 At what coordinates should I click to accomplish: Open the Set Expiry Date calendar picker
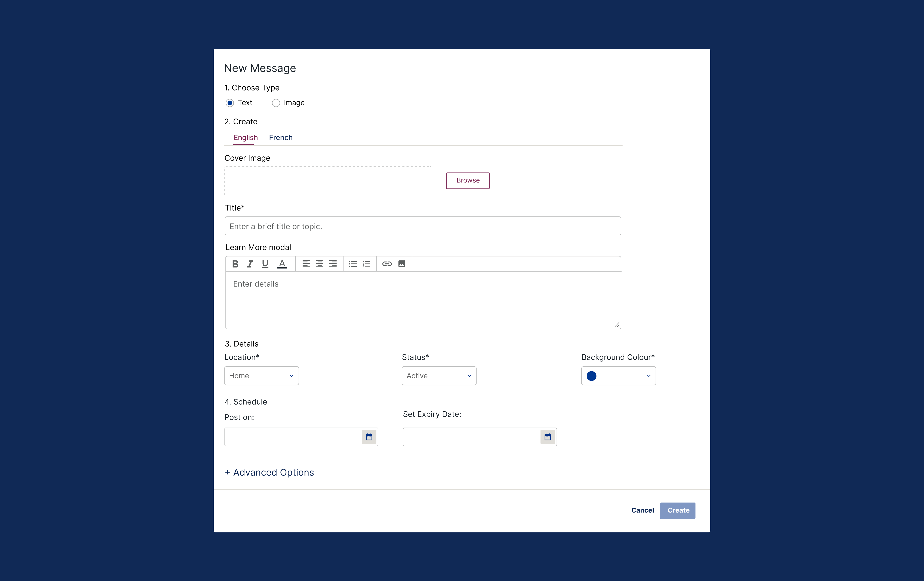[548, 437]
